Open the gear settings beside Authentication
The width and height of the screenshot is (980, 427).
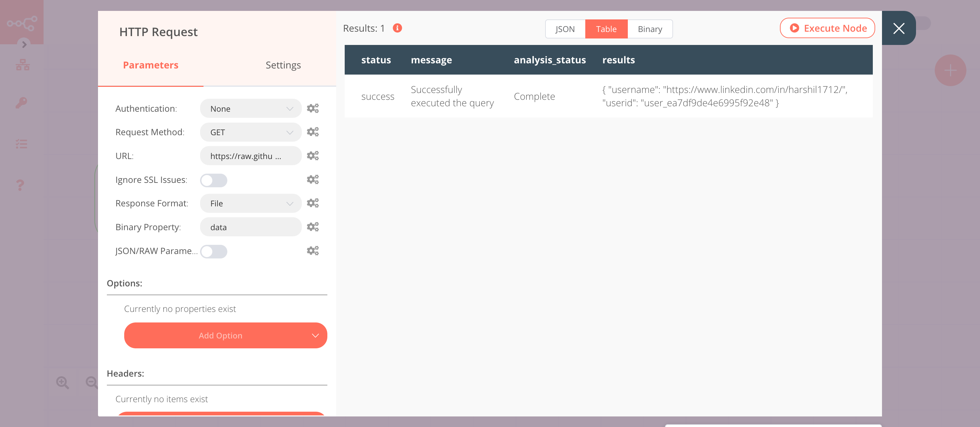(313, 108)
